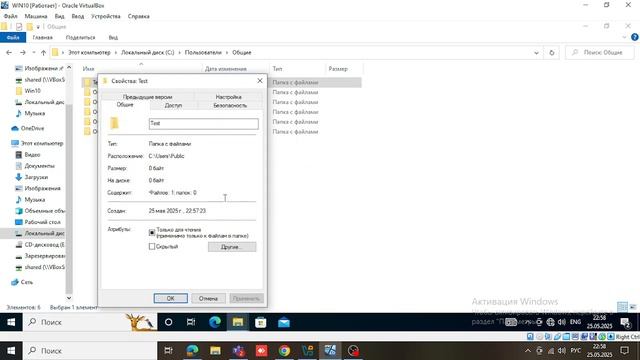
Task: Open Cortana circle icon in guest taskbar
Action: click(168, 322)
